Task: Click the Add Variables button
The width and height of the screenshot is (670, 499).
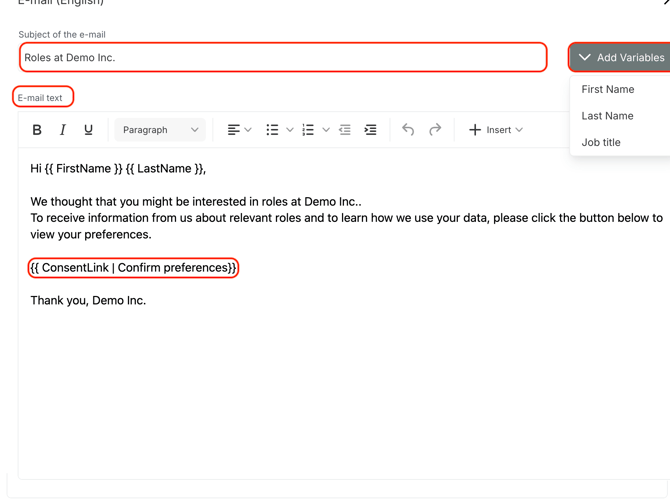Action: (x=621, y=58)
